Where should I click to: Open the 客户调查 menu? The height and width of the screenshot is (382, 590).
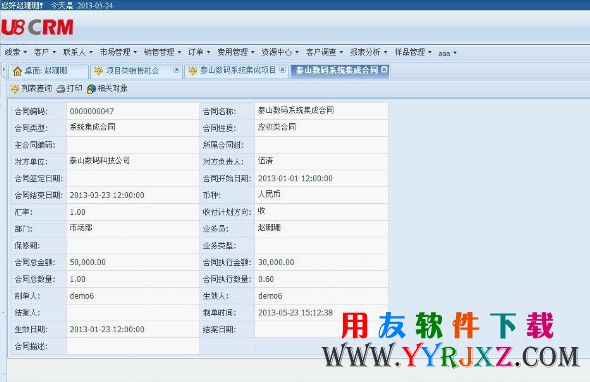(324, 52)
